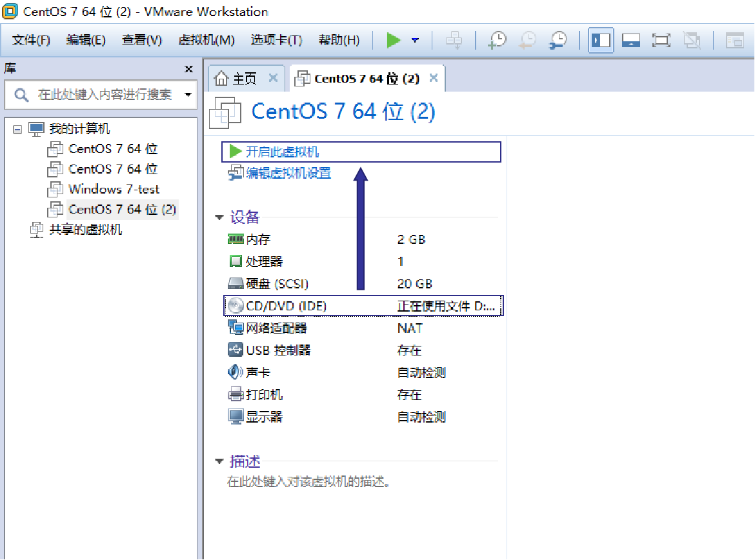Open the 选项卡(T) menu
Viewport: 755px width, 560px height.
coord(276,40)
